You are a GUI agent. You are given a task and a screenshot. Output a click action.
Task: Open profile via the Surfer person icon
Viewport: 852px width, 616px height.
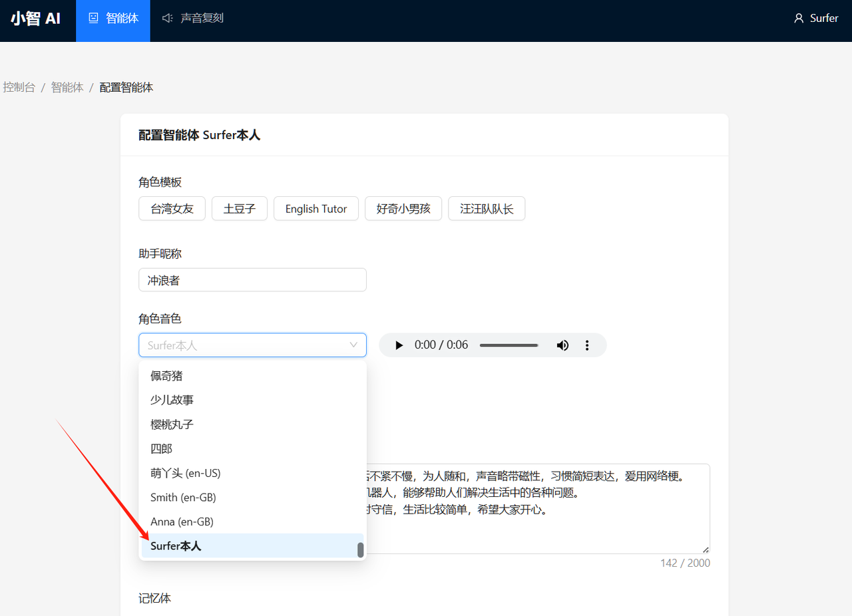tap(798, 18)
